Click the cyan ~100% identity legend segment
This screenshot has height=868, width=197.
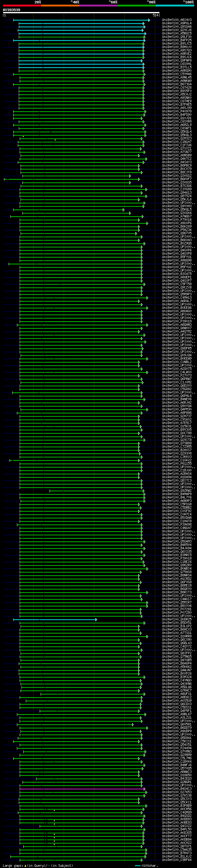pos(175,6)
